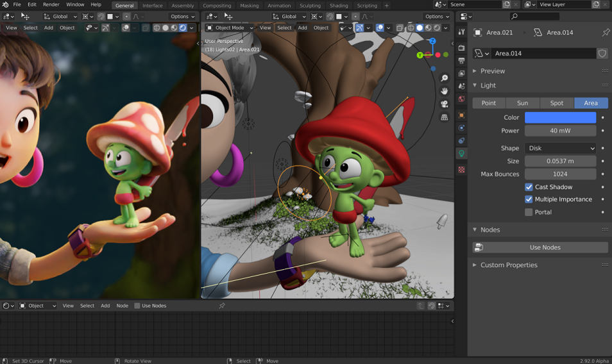
Task: Open the Tool properties tab icon
Action: pyautogui.click(x=461, y=32)
